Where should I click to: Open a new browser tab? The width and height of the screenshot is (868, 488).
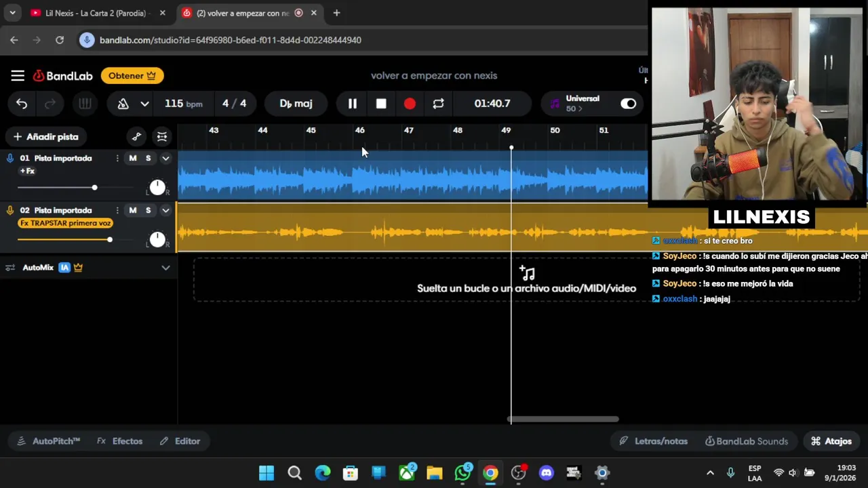point(336,13)
